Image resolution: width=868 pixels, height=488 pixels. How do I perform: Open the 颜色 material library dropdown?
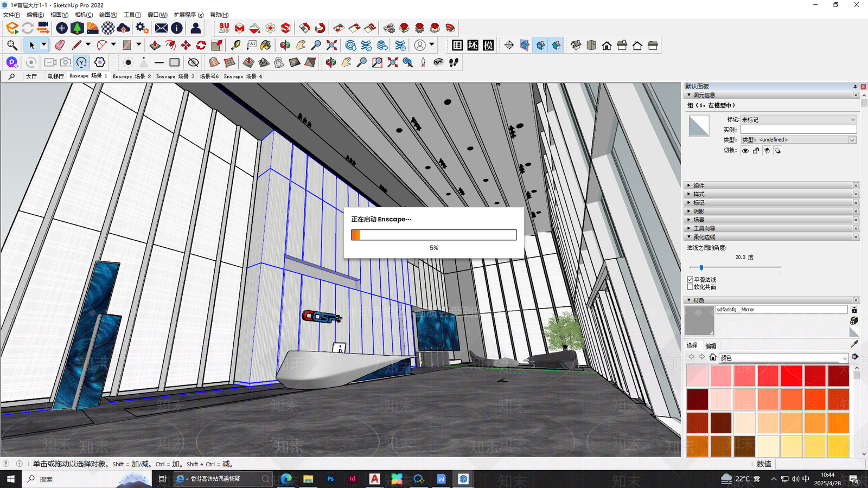point(783,358)
